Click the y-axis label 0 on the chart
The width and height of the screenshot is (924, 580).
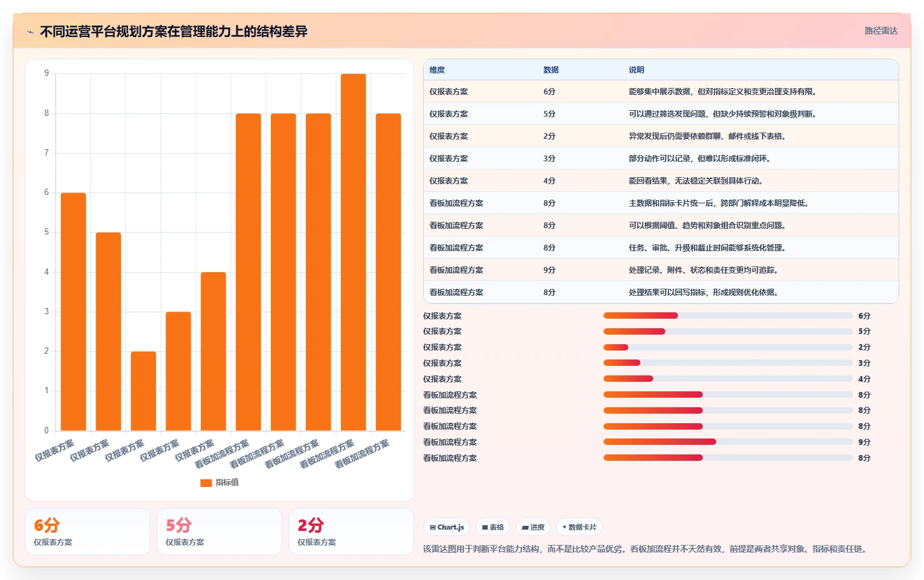coord(47,431)
